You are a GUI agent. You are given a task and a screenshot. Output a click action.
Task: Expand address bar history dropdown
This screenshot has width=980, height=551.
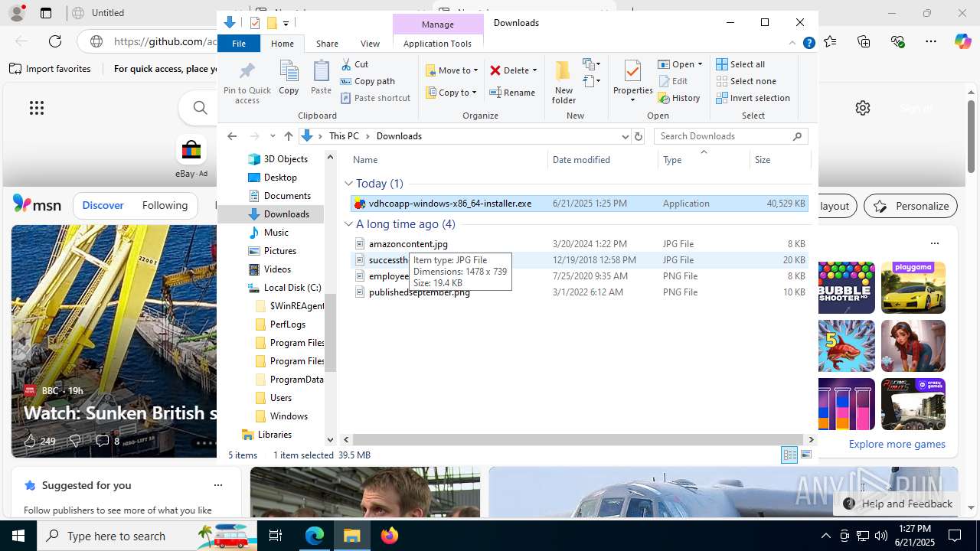[625, 136]
